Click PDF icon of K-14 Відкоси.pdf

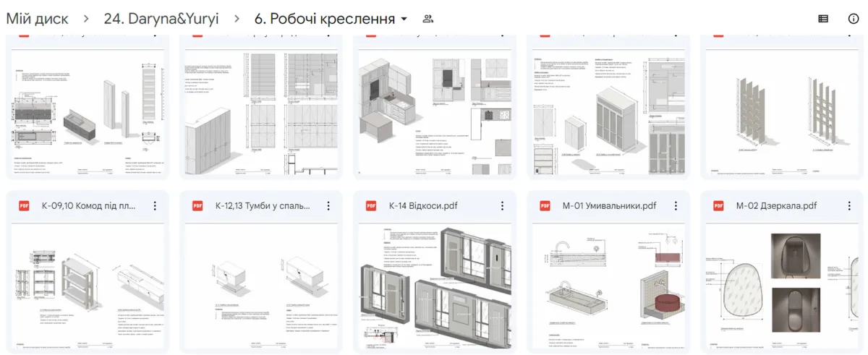coord(371,206)
